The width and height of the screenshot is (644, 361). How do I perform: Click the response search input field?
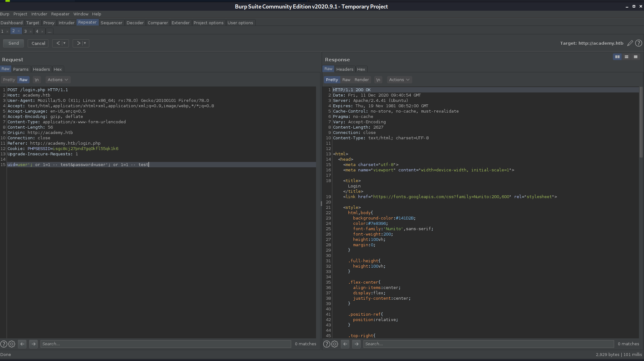488,344
